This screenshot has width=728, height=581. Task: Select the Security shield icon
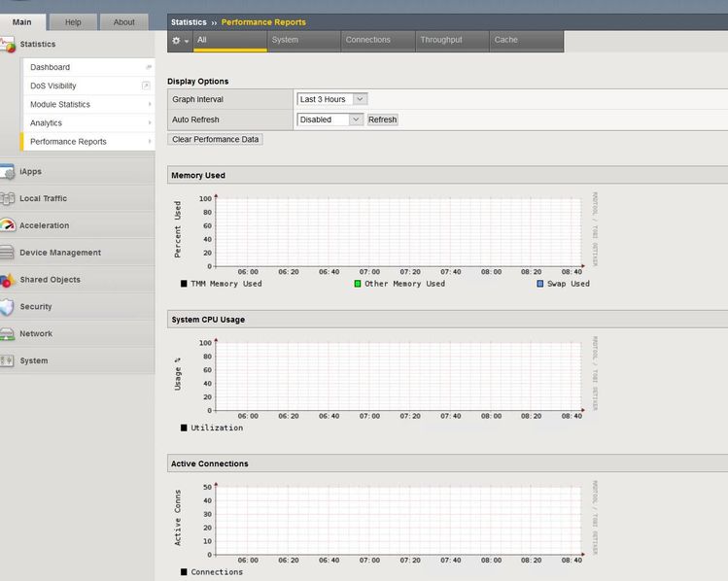click(8, 307)
